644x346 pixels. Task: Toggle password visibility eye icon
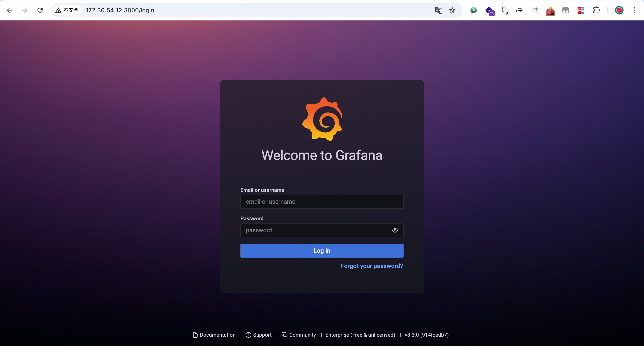395,230
